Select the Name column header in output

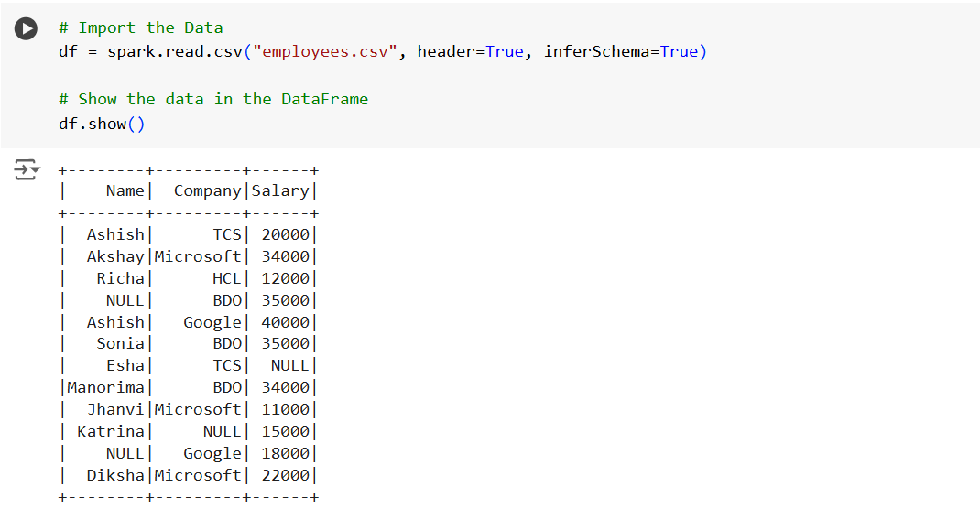tap(125, 190)
